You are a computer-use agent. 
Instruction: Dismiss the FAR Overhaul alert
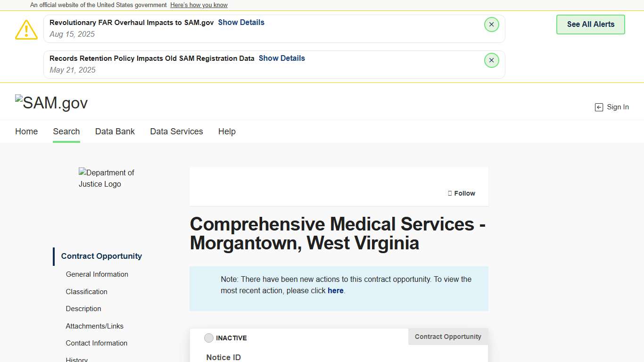tap(491, 25)
